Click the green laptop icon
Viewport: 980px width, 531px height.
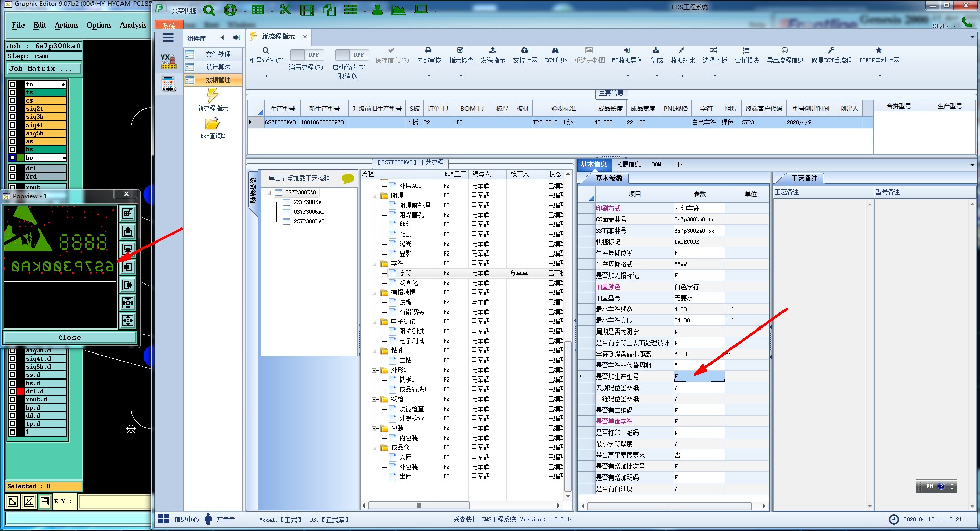pos(421,10)
